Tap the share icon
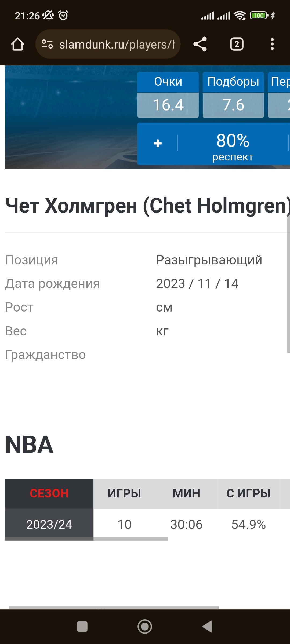 tap(200, 44)
